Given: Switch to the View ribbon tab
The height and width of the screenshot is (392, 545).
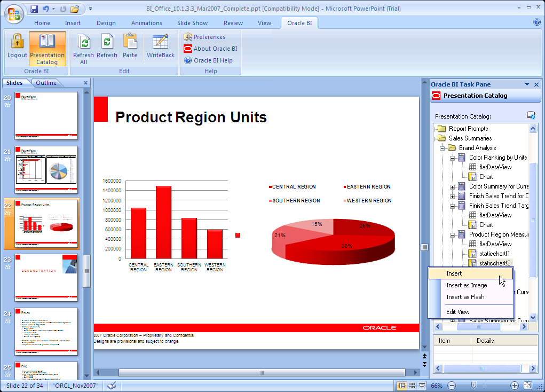Looking at the screenshot, I should pyautogui.click(x=264, y=23).
